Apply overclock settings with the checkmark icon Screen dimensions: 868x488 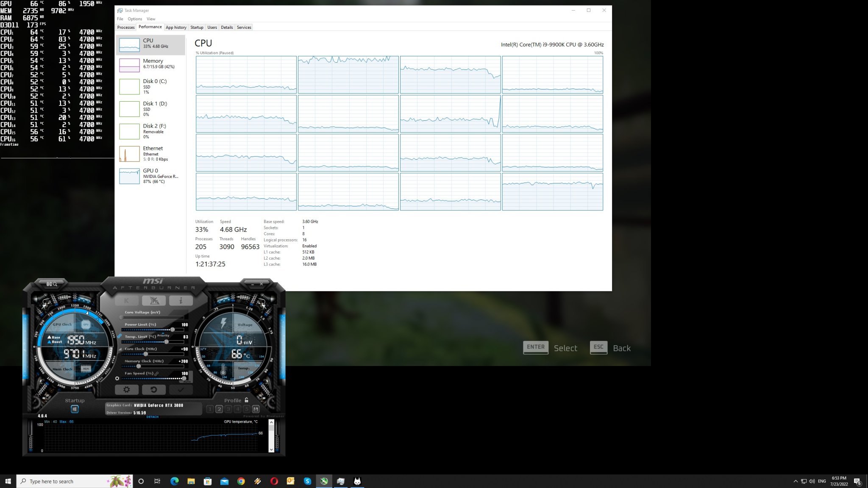tap(181, 390)
